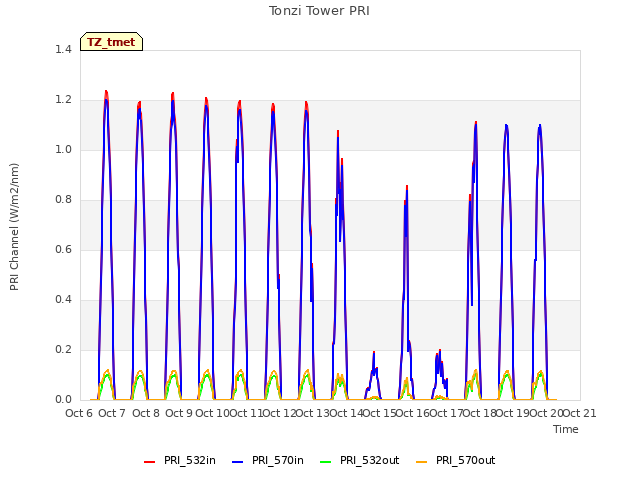Viewport: 640px width, 480px height.
Task: Click the 1.2 y-axis tick value
Action: pyautogui.click(x=63, y=100)
